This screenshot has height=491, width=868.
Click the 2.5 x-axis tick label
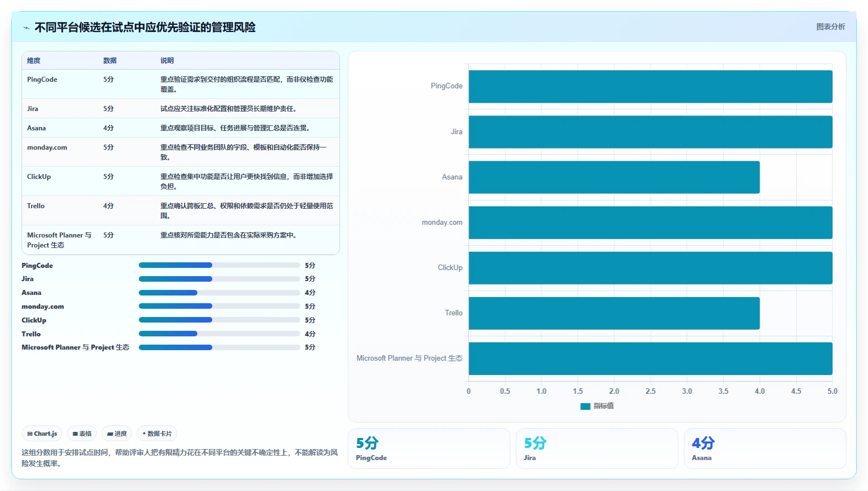651,391
